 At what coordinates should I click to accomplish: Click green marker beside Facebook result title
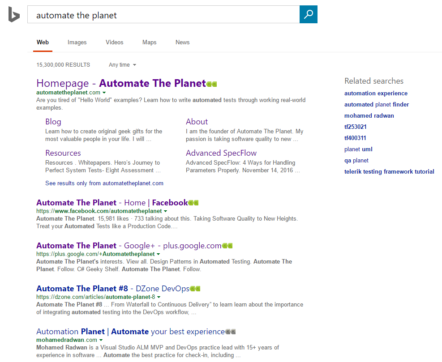(x=194, y=203)
